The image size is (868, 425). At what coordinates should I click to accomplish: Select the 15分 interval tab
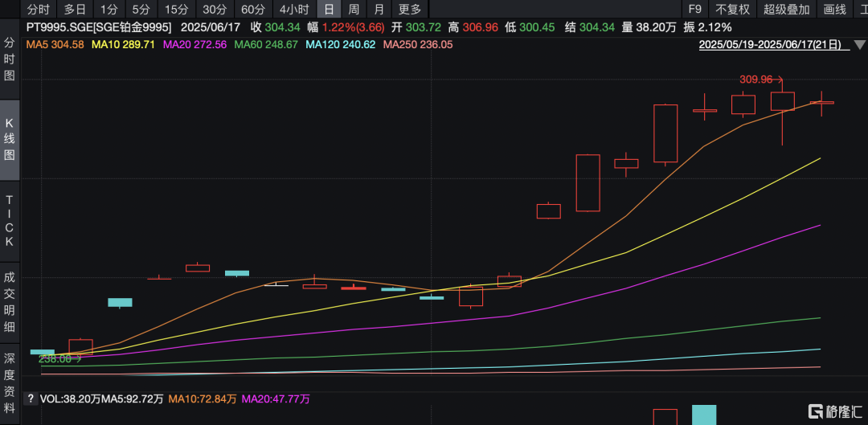coord(177,9)
